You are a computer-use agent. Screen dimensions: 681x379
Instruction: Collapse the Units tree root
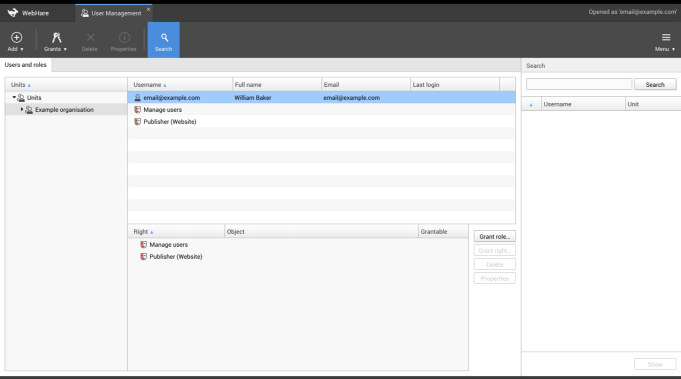[x=14, y=97]
